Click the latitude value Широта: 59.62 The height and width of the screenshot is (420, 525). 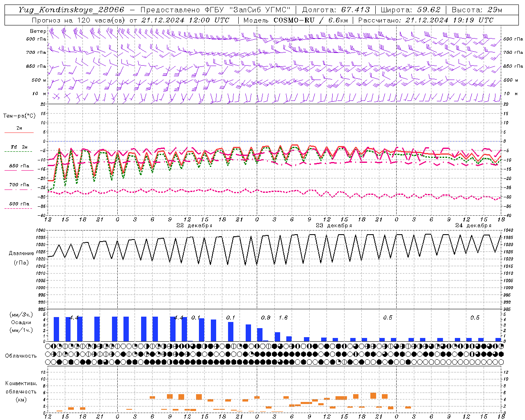coord(411,10)
